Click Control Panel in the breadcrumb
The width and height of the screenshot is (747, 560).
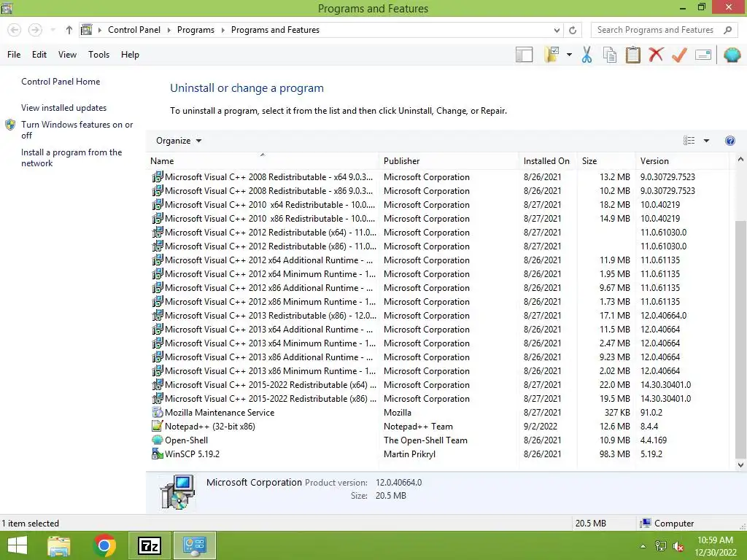(x=134, y=30)
